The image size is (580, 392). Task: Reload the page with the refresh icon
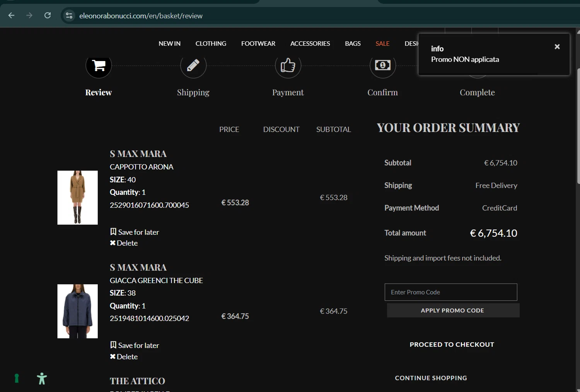pyautogui.click(x=48, y=15)
